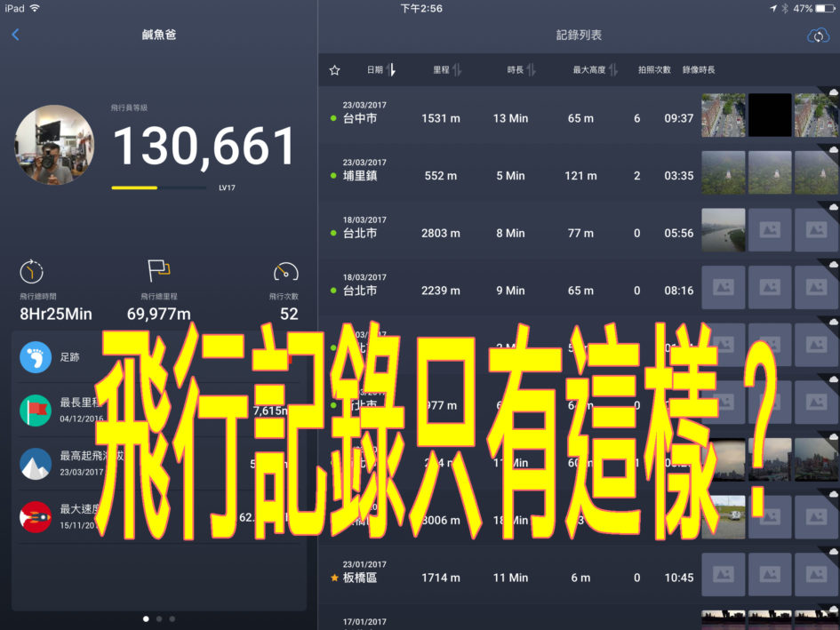Click the 記錄列表 title
The height and width of the screenshot is (630, 840).
[579, 36]
